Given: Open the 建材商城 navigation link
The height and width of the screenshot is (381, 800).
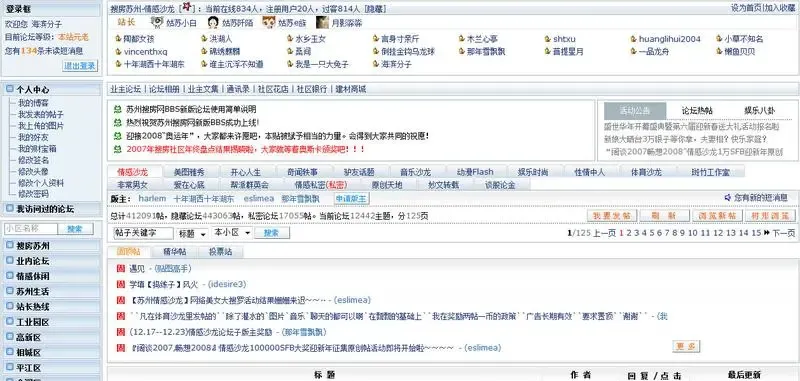Looking at the screenshot, I should click(x=351, y=89).
